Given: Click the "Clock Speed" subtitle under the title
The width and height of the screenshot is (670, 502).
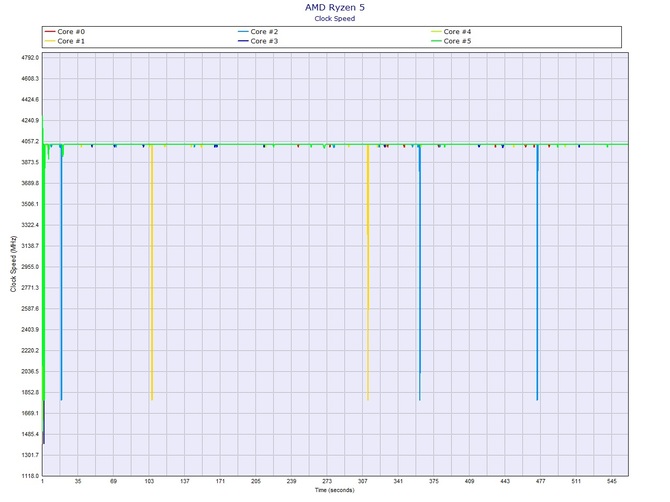Looking at the screenshot, I should coord(335,18).
